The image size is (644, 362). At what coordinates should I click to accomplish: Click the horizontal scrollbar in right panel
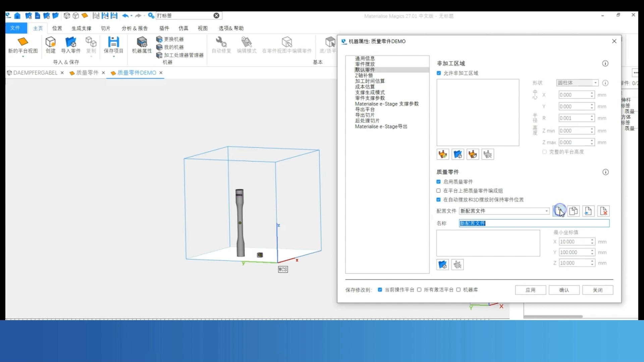tap(553, 316)
